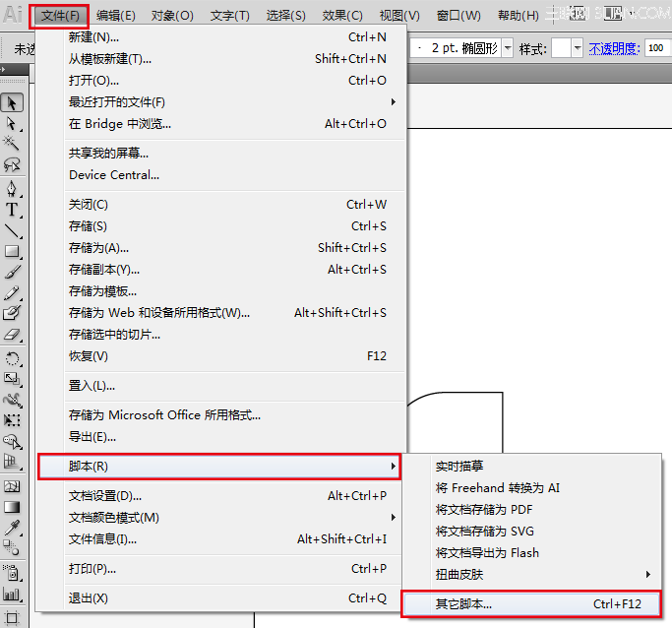Screen dimensions: 672x628
Task: Select the Eyedropper tool
Action: [12, 528]
